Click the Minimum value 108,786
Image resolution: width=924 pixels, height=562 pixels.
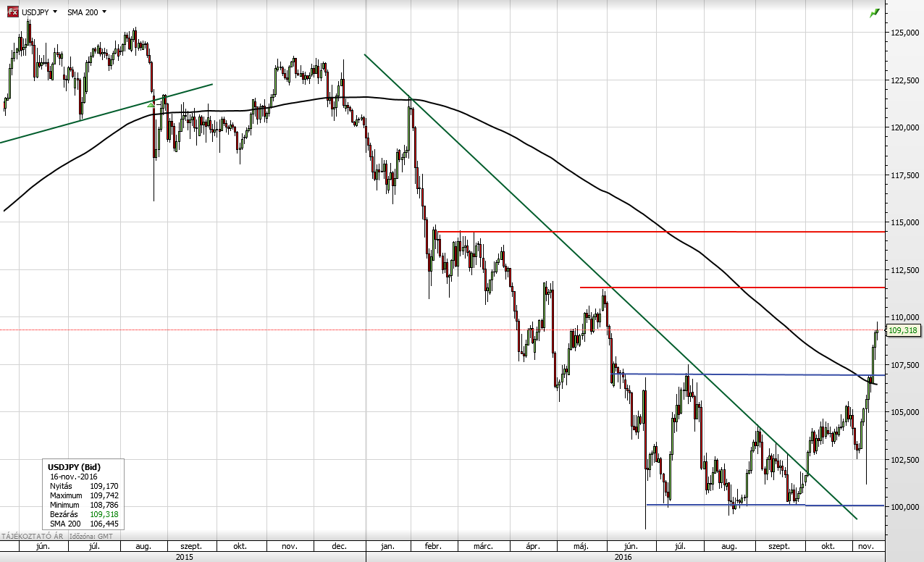[x=104, y=505]
